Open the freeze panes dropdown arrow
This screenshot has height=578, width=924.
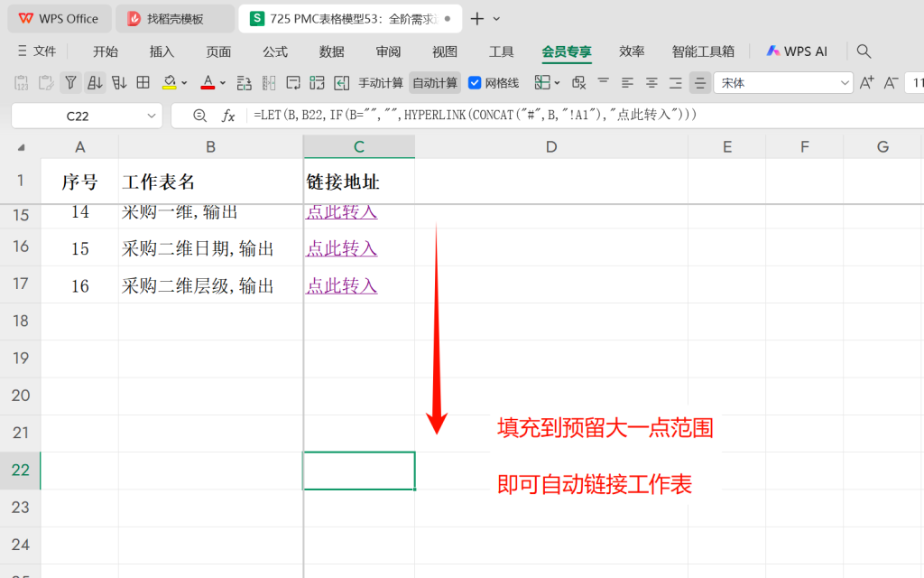[557, 83]
